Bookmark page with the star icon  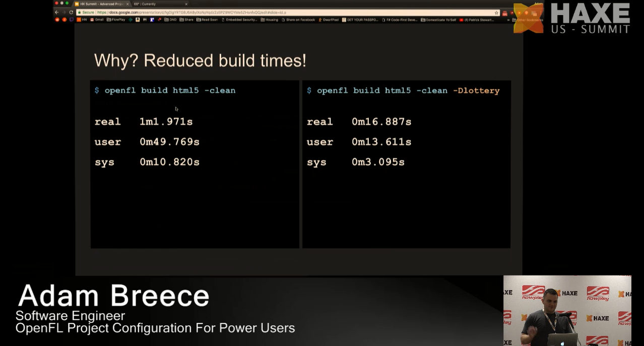pyautogui.click(x=496, y=12)
